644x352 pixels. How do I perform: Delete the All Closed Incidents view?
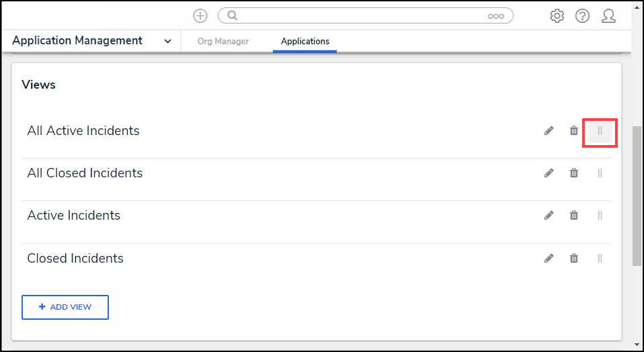coord(574,173)
